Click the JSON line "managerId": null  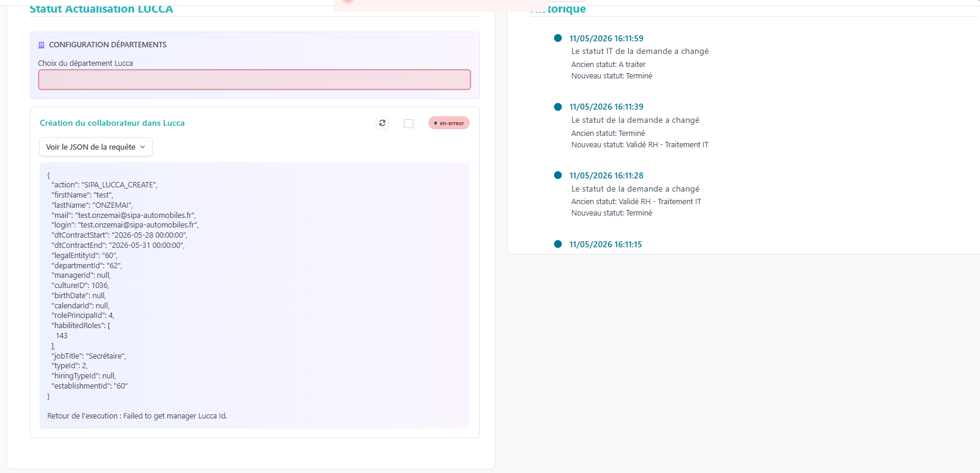coord(81,275)
